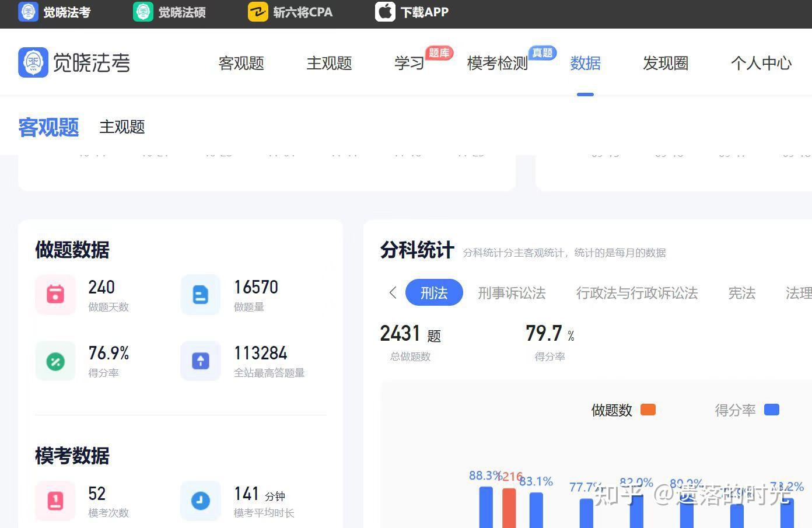812x528 pixels.
Task: Click the blue 83.1% chart bar
Action: (x=536, y=510)
